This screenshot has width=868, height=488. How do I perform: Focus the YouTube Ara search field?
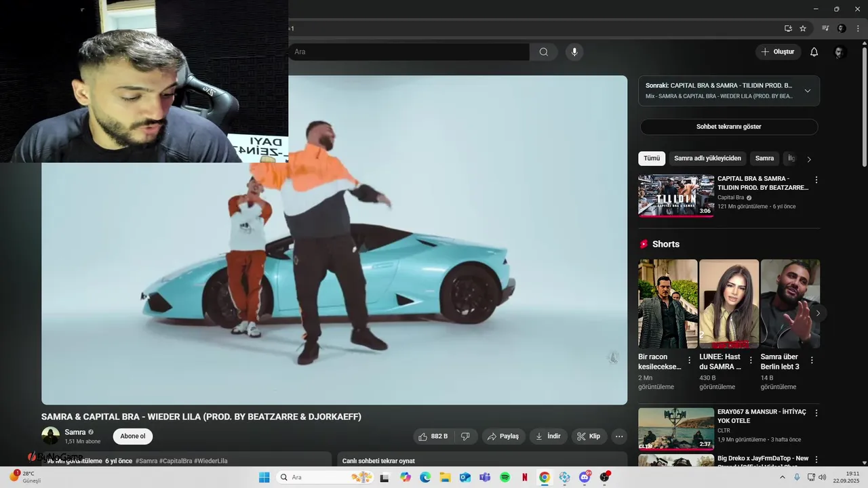[x=409, y=52]
